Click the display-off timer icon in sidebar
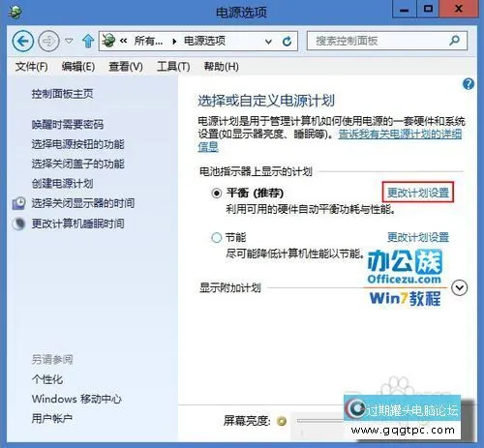The height and width of the screenshot is (448, 484). pos(18,203)
